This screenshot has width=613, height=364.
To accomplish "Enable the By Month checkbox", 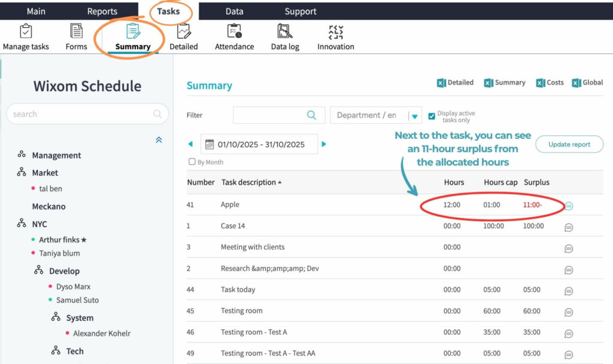I will point(192,162).
